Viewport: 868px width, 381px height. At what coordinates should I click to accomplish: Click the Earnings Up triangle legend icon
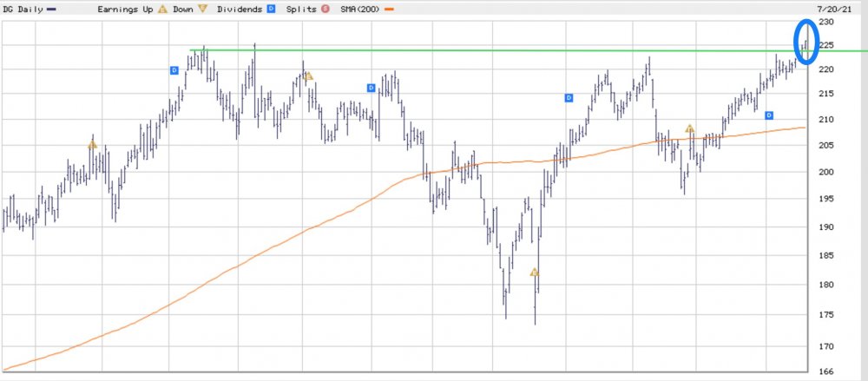pos(163,10)
